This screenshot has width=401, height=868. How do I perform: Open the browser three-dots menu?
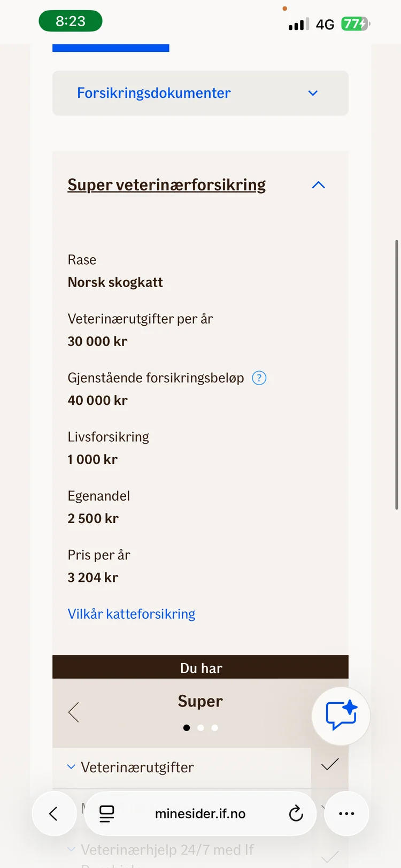pyautogui.click(x=346, y=813)
